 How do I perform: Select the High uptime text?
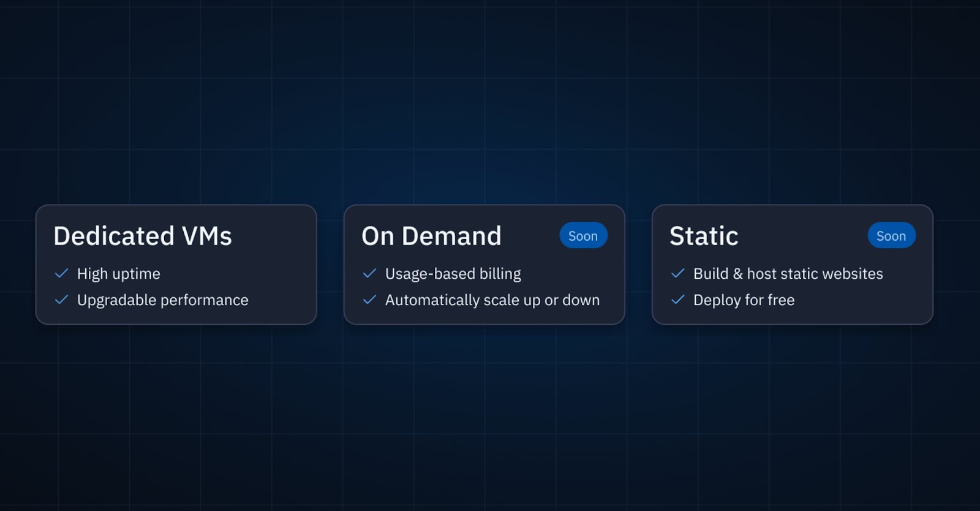pyautogui.click(x=119, y=274)
